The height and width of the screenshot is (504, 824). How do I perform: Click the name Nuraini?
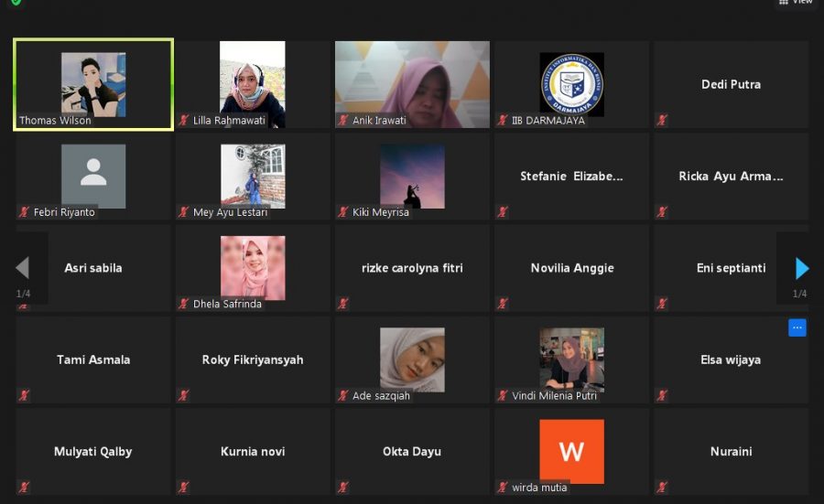(731, 452)
